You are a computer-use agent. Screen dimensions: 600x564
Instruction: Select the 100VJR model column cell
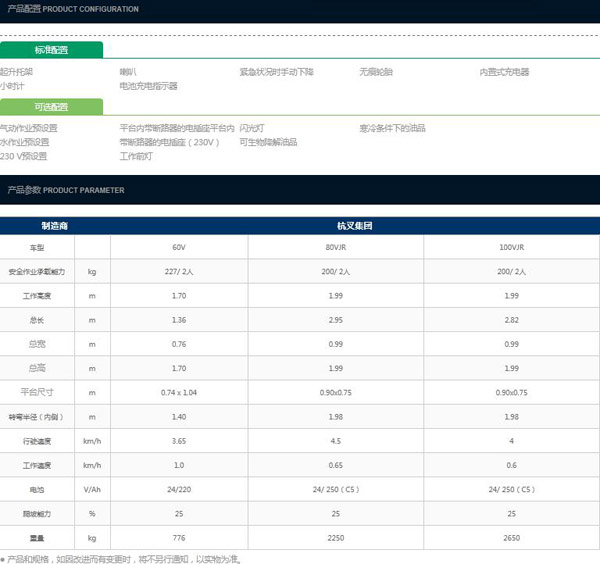coord(512,246)
